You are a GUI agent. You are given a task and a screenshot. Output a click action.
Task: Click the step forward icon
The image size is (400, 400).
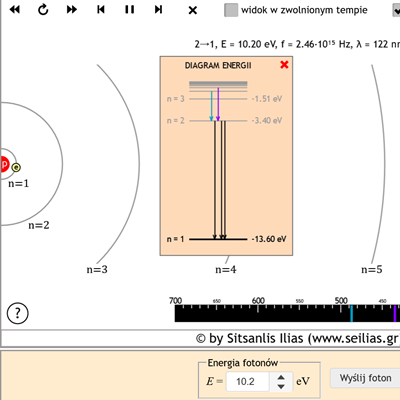coord(158,10)
